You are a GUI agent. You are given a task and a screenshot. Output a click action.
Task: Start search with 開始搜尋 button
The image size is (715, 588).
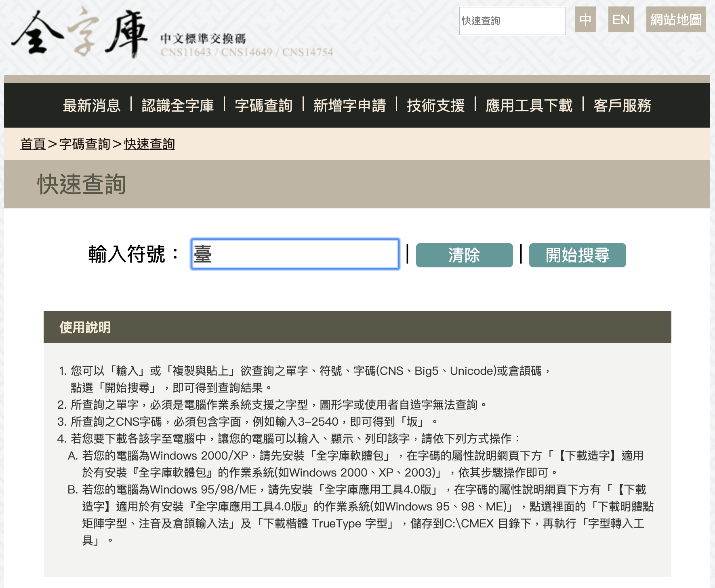pyautogui.click(x=577, y=255)
